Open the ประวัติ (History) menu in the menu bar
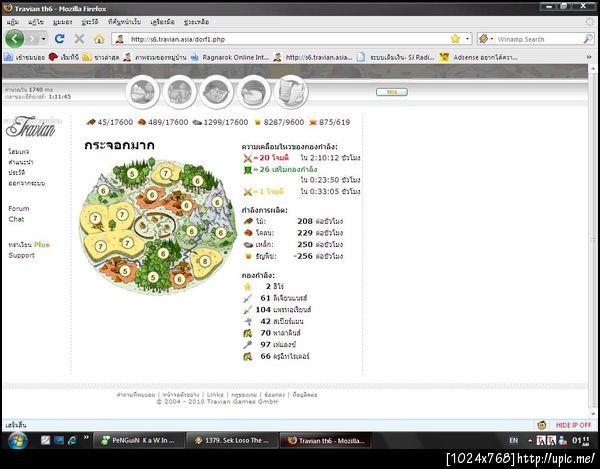Image resolution: width=600 pixels, height=469 pixels. tap(90, 22)
